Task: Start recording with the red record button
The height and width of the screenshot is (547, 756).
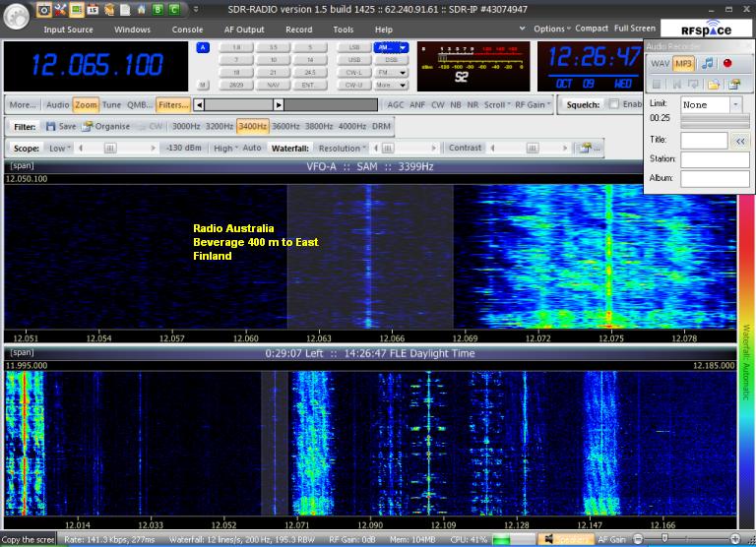Action: [x=727, y=63]
